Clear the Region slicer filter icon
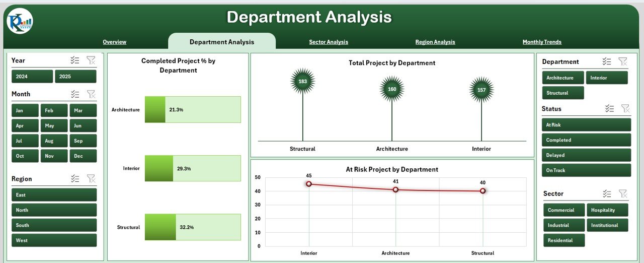Screen dimensions: 644x263 pyautogui.click(x=91, y=178)
